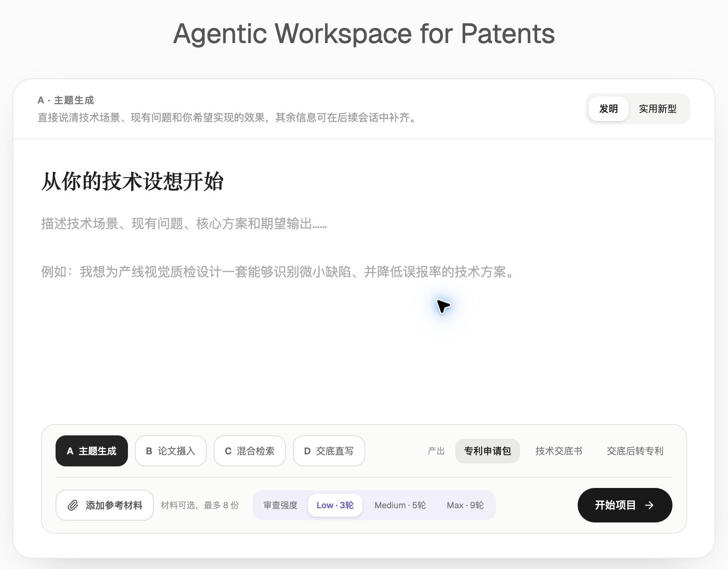Click the 材料可选，最多 8 份 hint text
The height and width of the screenshot is (569, 728).
coord(200,505)
